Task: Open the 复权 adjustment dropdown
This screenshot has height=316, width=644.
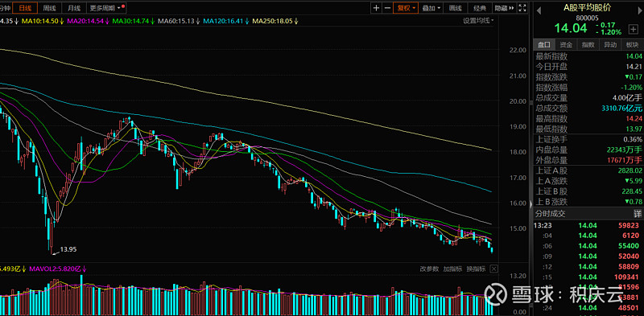Action: point(406,7)
